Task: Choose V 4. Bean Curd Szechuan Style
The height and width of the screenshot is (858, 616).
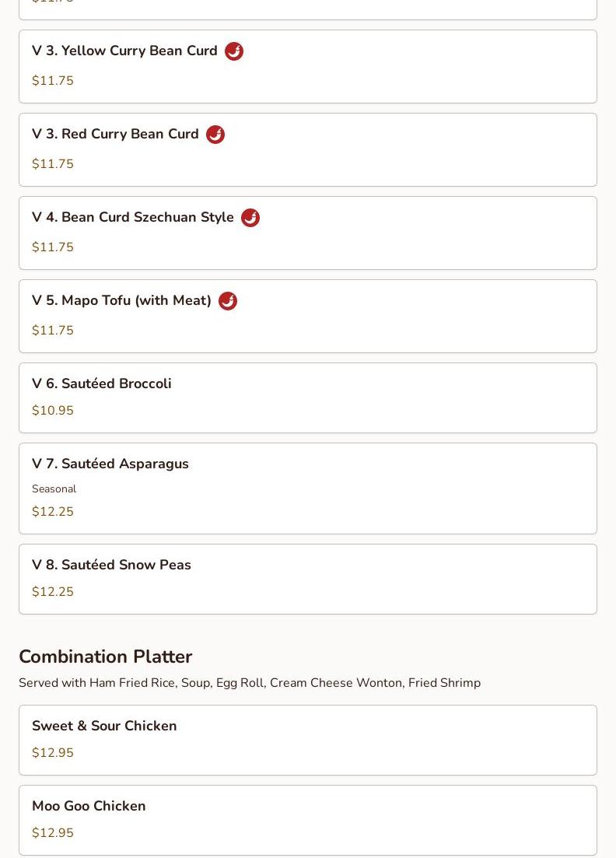Action: pyautogui.click(x=133, y=218)
